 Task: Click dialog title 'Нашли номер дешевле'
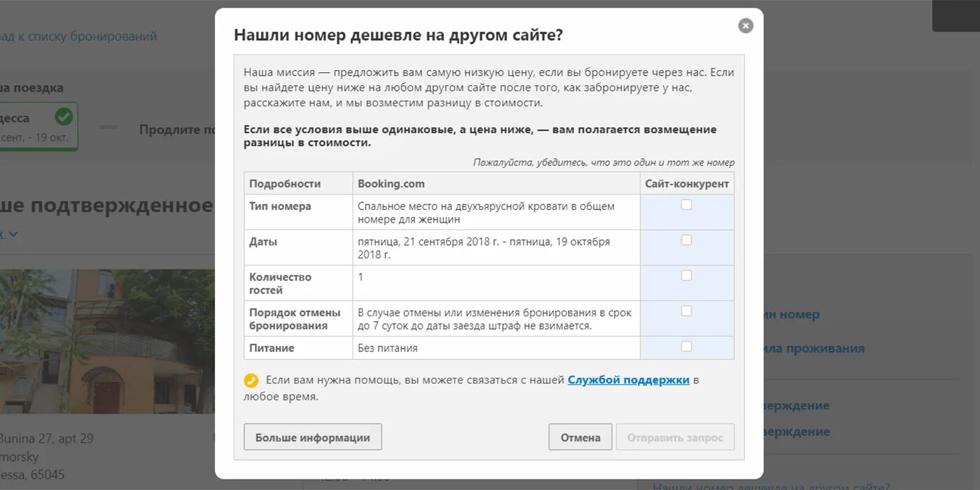(x=398, y=35)
